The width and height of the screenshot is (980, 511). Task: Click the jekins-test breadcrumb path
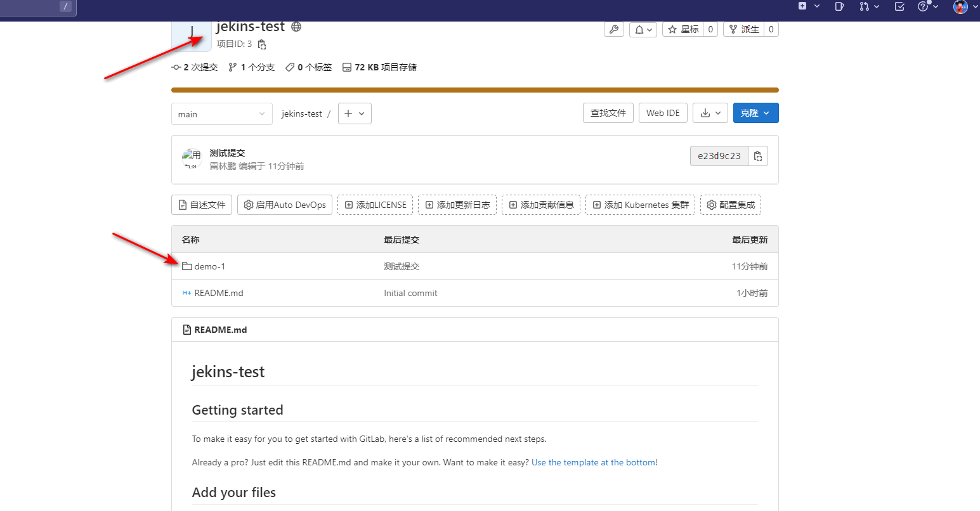[x=302, y=114]
